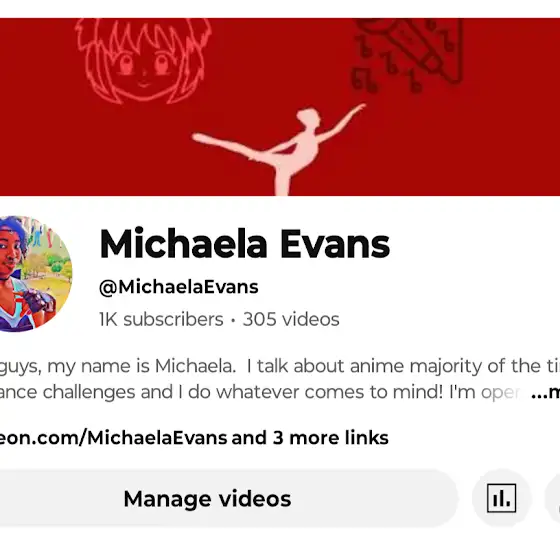Open the patreon.com/MichaelaEvans link
Screen dimensions: 560x560
pyautogui.click(x=114, y=438)
